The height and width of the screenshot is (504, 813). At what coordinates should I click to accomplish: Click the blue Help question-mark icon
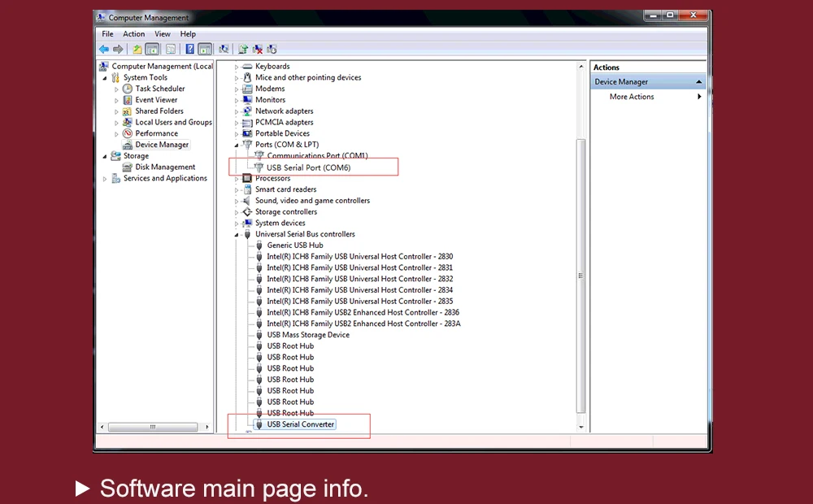coord(189,50)
